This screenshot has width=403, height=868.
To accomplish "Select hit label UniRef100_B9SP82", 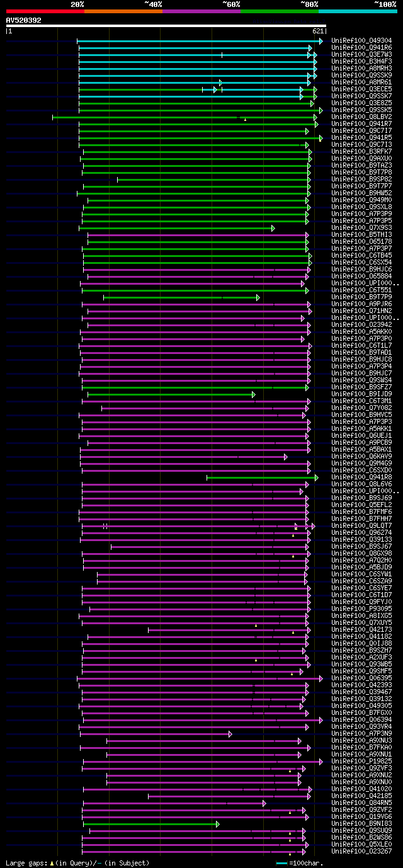I will click(x=361, y=180).
